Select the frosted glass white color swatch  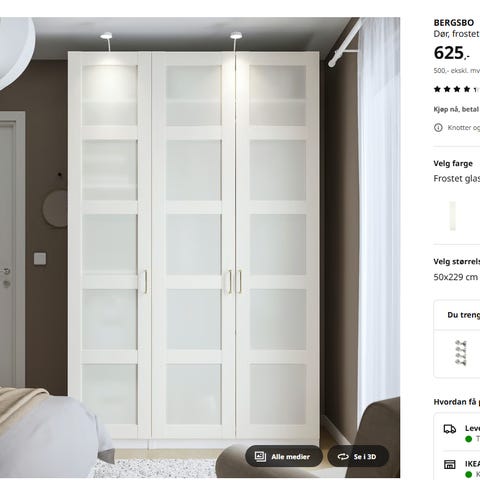(x=452, y=216)
